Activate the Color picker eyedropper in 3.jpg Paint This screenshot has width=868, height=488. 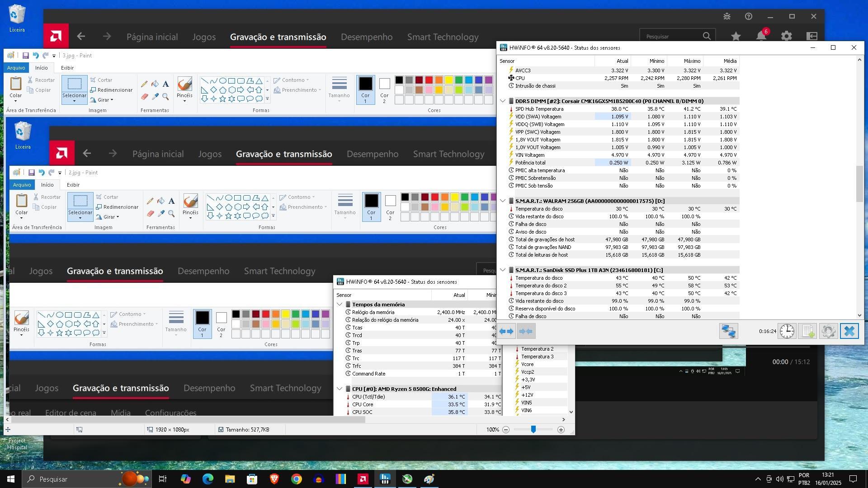tap(155, 96)
